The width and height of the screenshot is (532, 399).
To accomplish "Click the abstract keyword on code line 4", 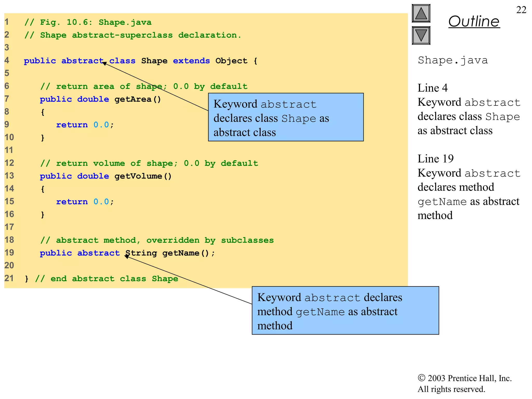I will pyautogui.click(x=82, y=61).
